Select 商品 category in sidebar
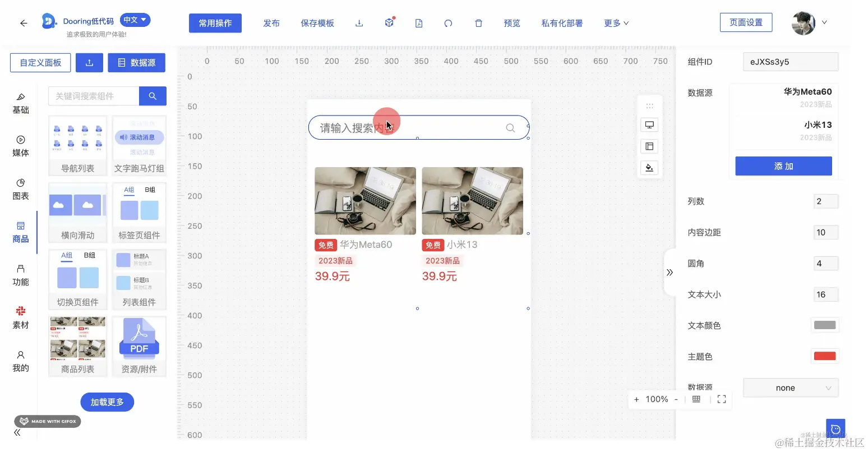The image size is (868, 452). coord(21,232)
